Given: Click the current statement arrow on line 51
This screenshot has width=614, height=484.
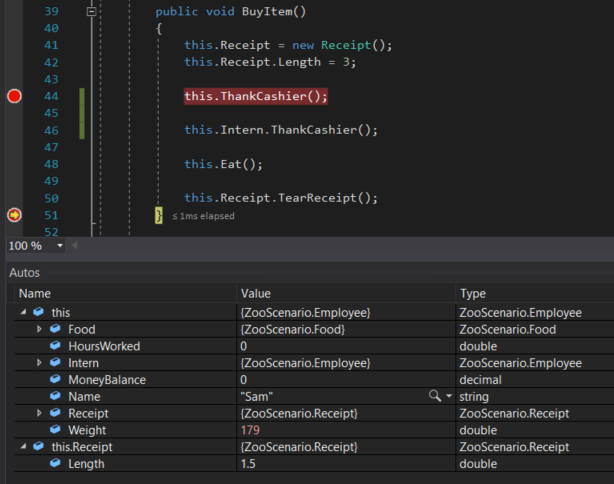Looking at the screenshot, I should [14, 215].
